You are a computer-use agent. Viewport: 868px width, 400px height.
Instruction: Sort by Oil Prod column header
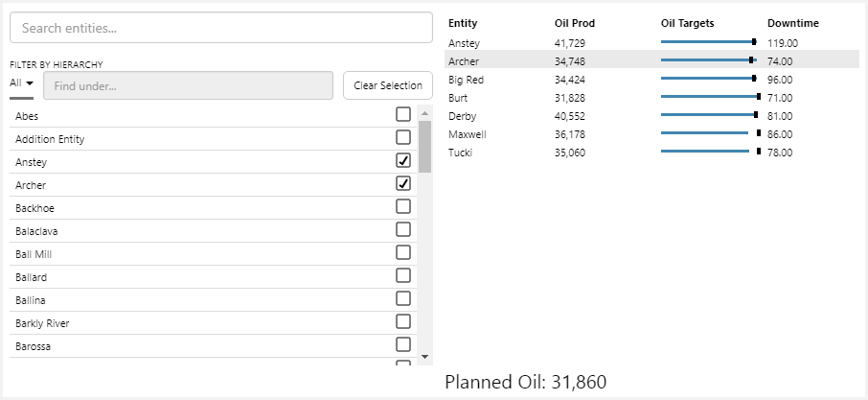(575, 23)
